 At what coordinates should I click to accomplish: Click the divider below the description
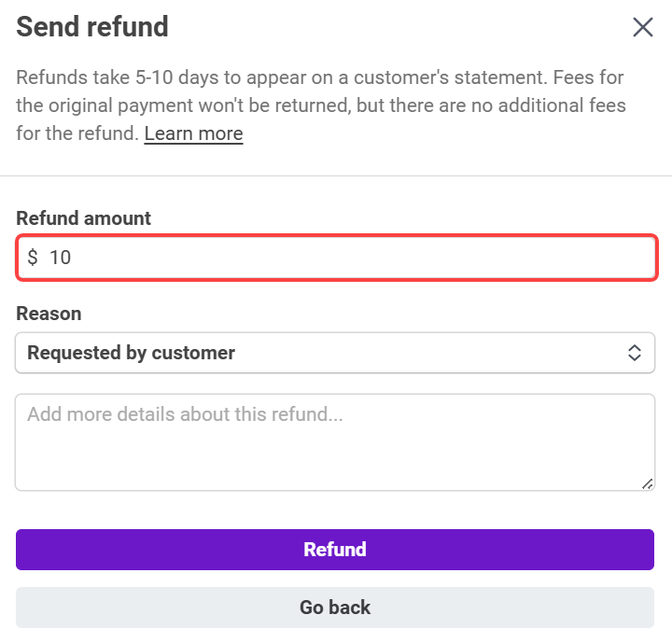point(335,175)
